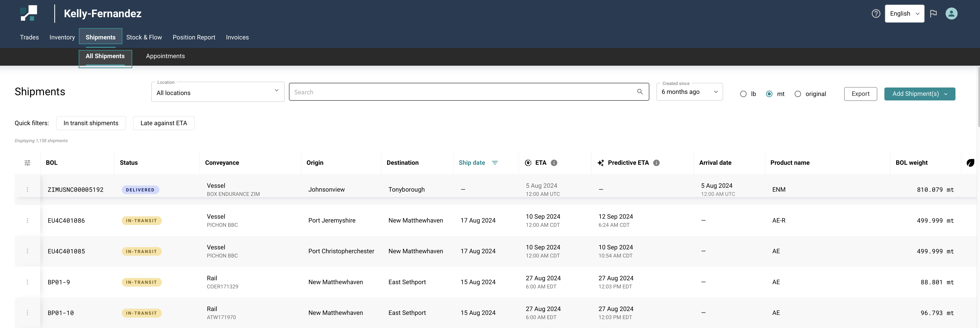Select the lb weight unit
This screenshot has height=328, width=980.
[743, 94]
